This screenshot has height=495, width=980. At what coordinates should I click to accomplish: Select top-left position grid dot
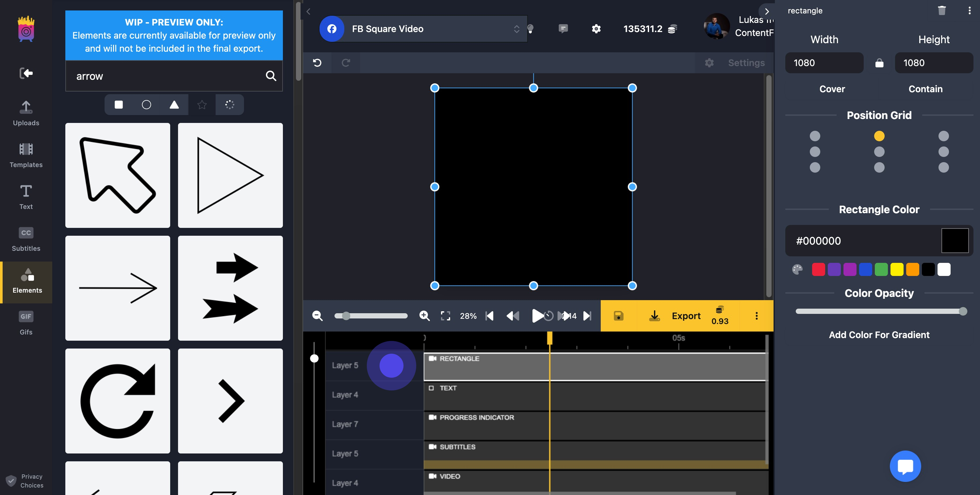click(815, 136)
